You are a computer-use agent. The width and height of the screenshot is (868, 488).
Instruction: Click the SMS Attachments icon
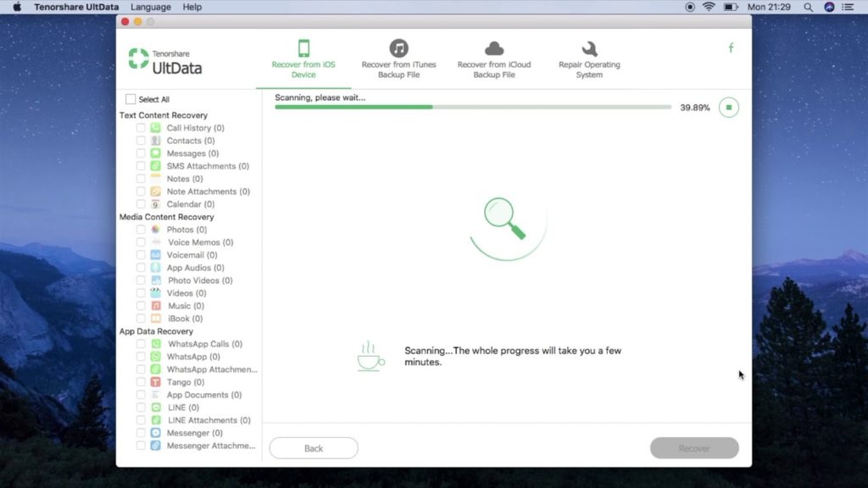(x=156, y=166)
